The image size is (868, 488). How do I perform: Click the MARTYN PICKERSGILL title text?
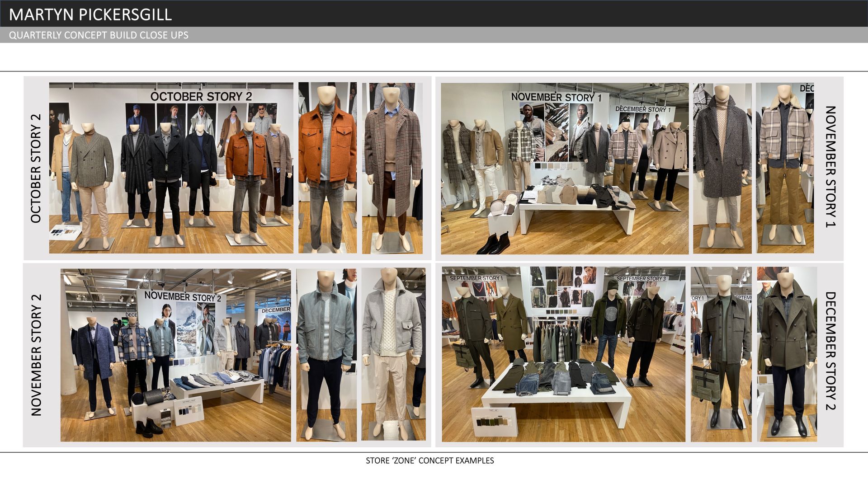pos(90,14)
